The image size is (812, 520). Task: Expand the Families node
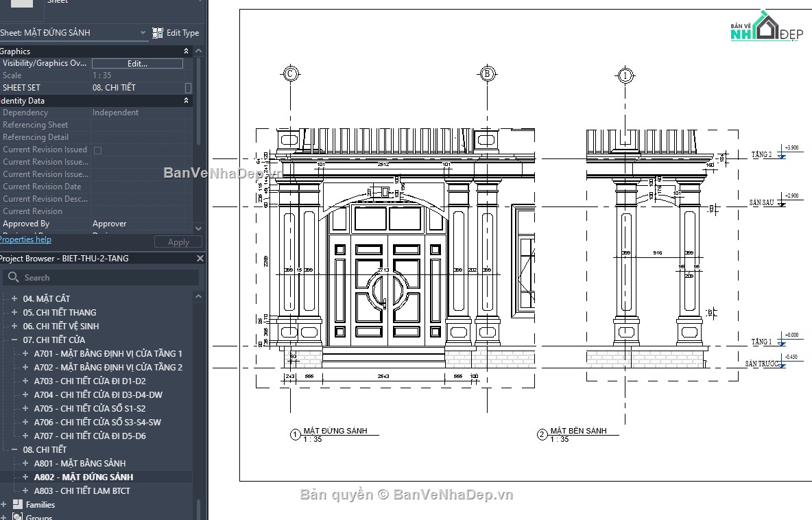3,504
